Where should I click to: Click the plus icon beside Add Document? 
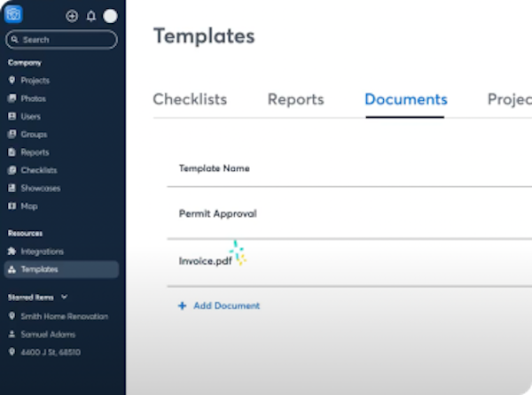[183, 306]
